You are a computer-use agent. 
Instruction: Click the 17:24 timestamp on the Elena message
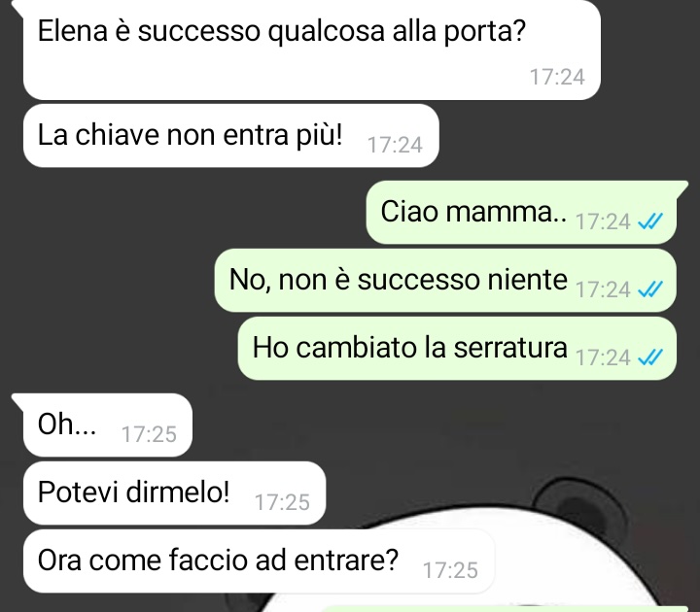(557, 77)
